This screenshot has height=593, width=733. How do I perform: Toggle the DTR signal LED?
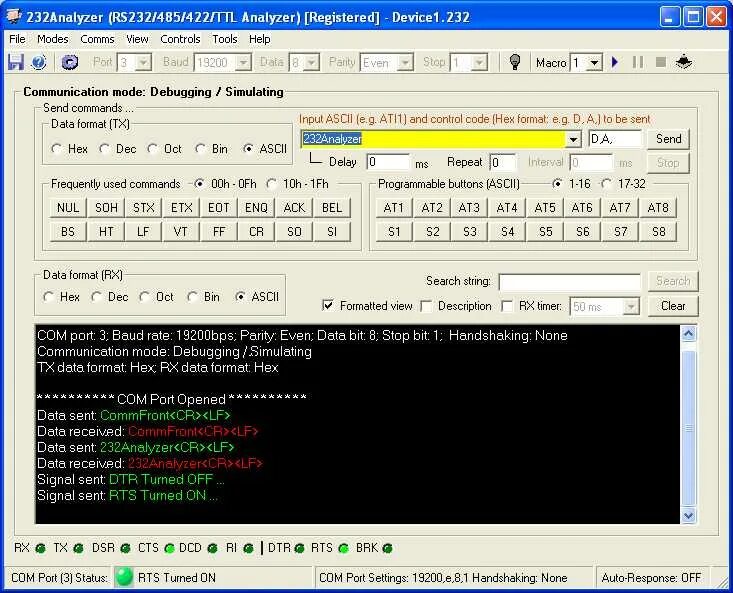pyautogui.click(x=300, y=548)
